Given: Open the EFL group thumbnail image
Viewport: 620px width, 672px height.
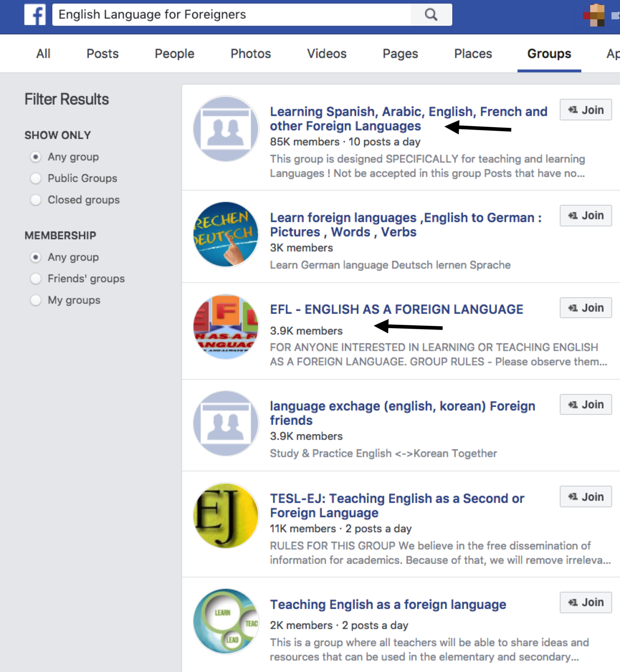Looking at the screenshot, I should [226, 327].
